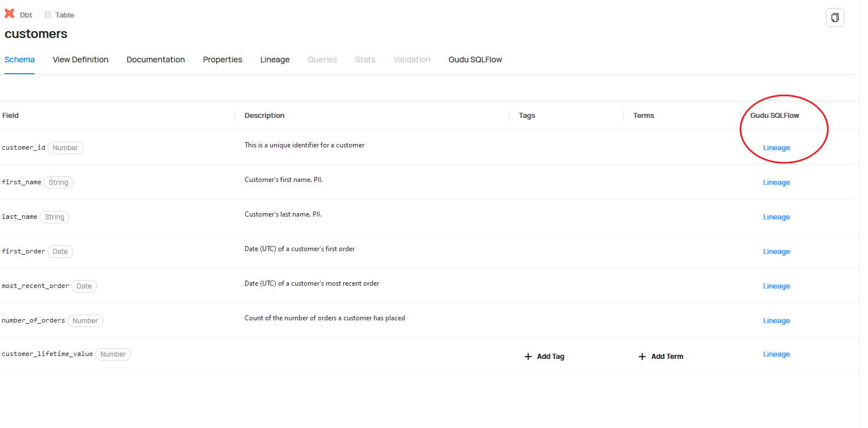868x428 pixels.
Task: Click the Number type badge on customer_id
Action: [x=65, y=147]
